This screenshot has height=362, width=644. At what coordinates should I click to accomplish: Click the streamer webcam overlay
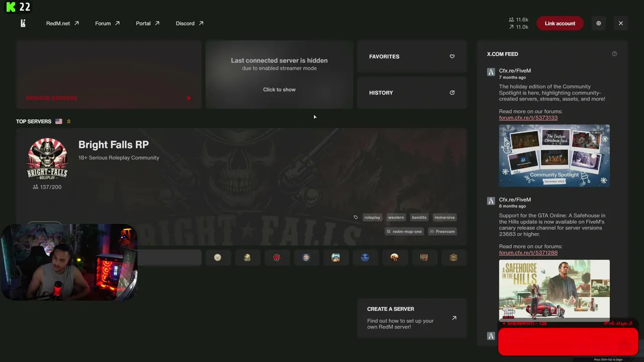tap(69, 262)
